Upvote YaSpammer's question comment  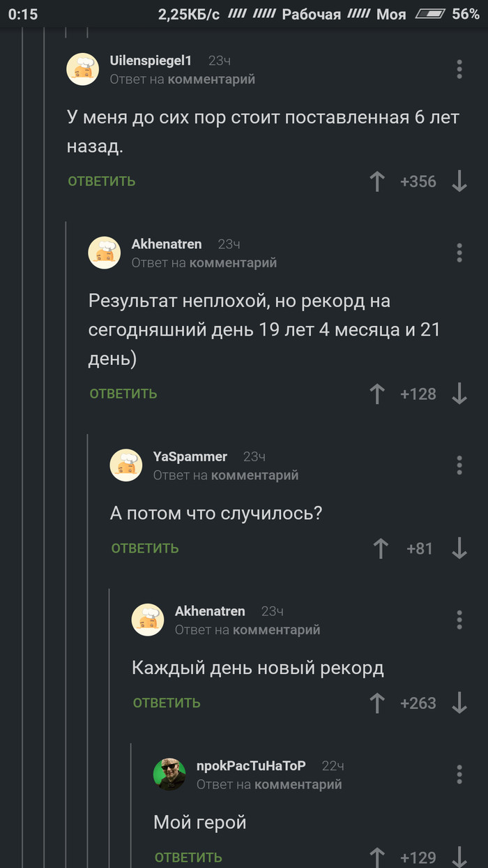(x=381, y=548)
